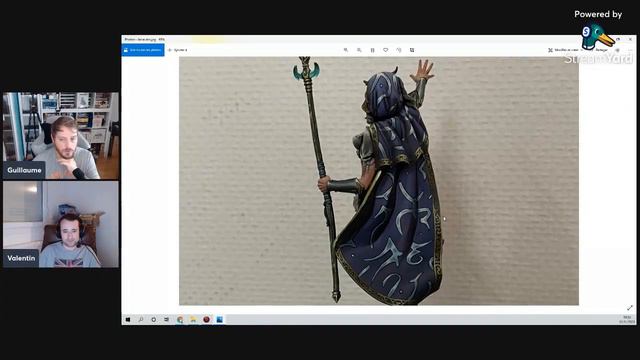640x360 pixels.
Task: Click the taskbar clock and date
Action: click(627, 320)
